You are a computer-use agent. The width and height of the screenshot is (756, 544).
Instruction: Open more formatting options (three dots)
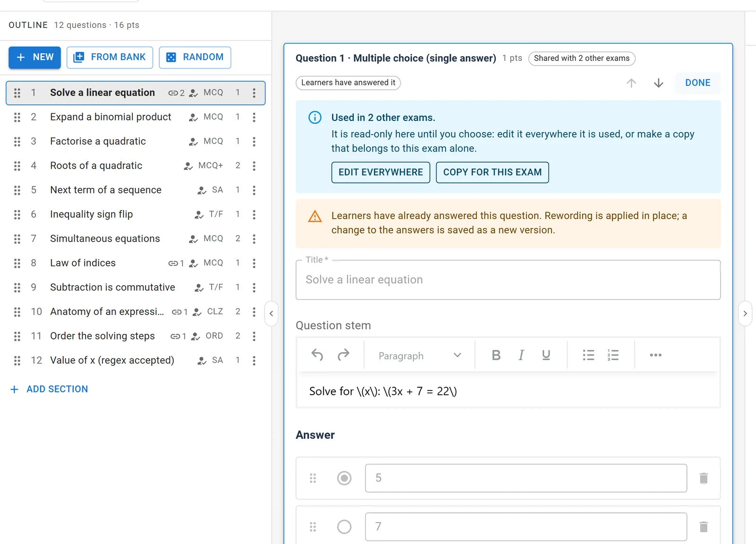pyautogui.click(x=656, y=355)
